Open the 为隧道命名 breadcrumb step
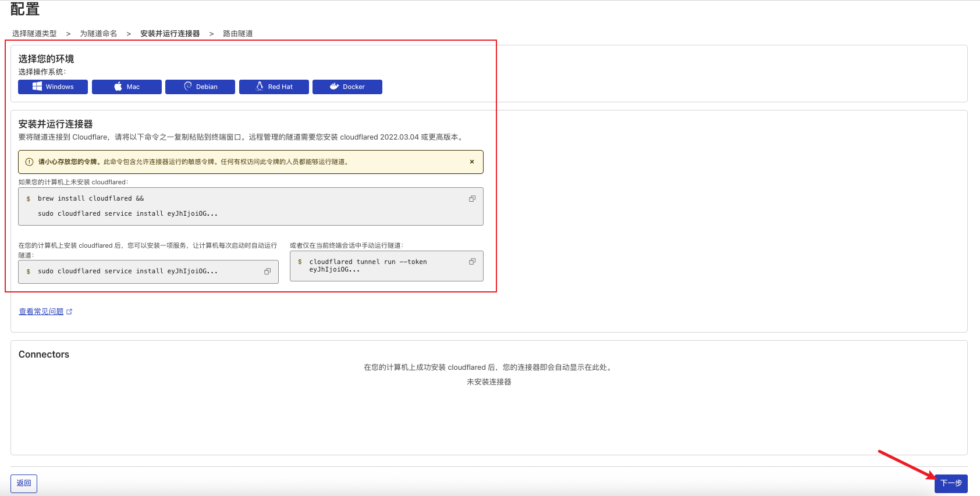Image resolution: width=980 pixels, height=496 pixels. pyautogui.click(x=98, y=34)
